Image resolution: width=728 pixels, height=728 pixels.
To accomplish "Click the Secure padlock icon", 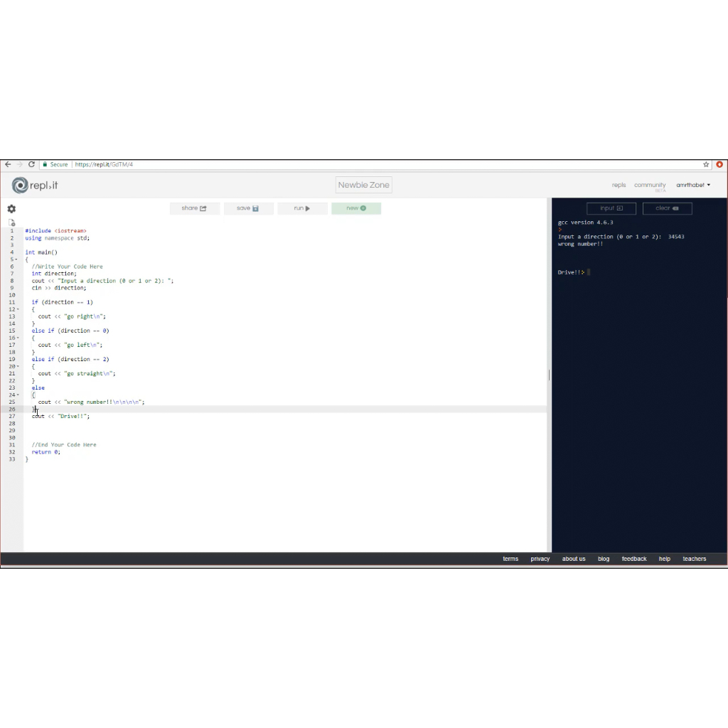I will coord(45,164).
